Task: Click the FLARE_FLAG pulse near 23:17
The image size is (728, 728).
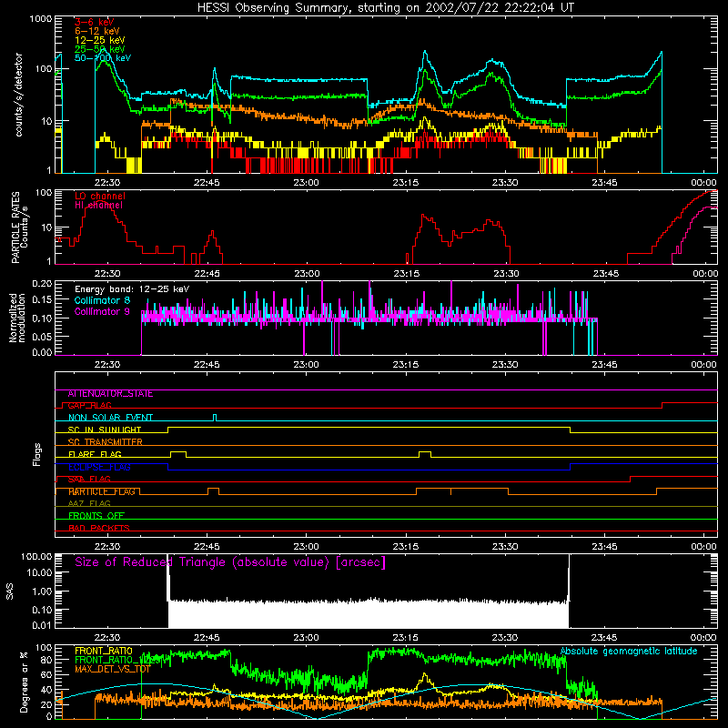Action: pos(425,454)
